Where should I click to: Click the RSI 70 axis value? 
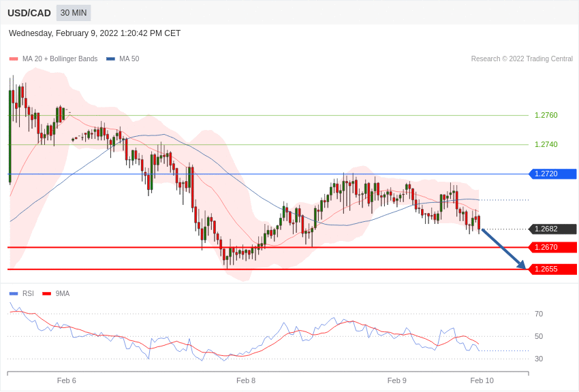tap(539, 314)
